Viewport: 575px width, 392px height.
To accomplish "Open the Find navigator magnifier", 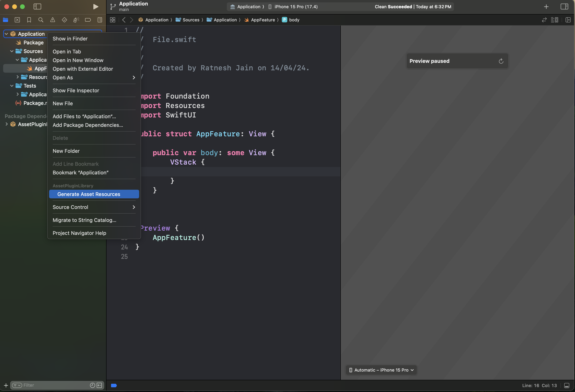I will click(41, 20).
